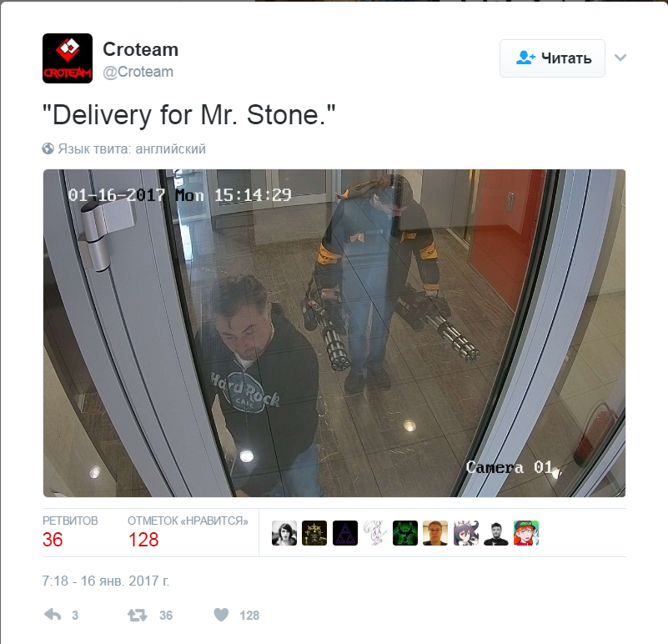Open the glasses man liker avatar
This screenshot has height=644, width=668.
click(435, 533)
